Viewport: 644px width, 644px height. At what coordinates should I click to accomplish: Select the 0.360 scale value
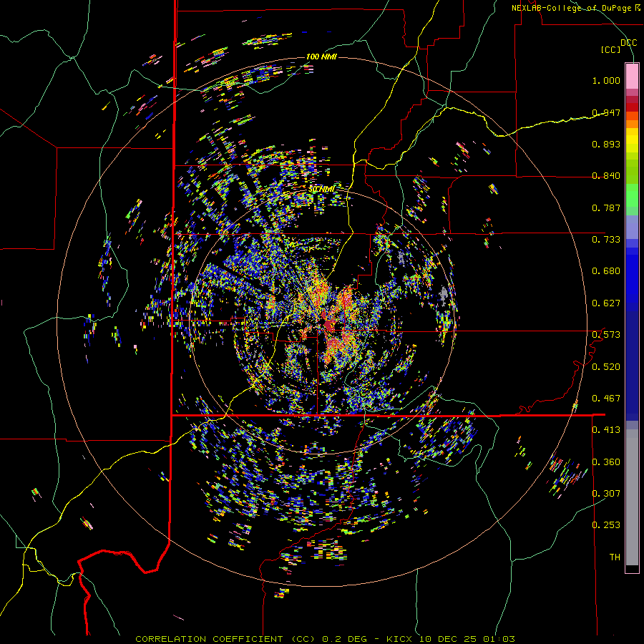click(x=606, y=462)
